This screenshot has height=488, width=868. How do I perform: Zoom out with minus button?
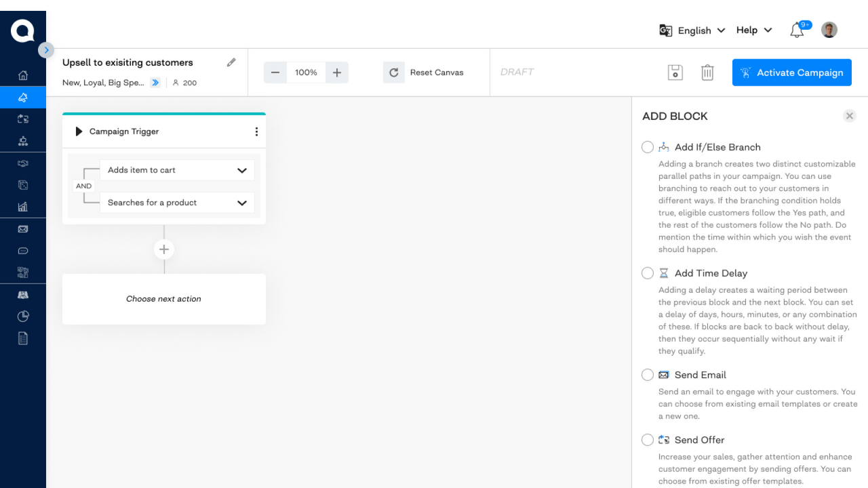click(275, 73)
